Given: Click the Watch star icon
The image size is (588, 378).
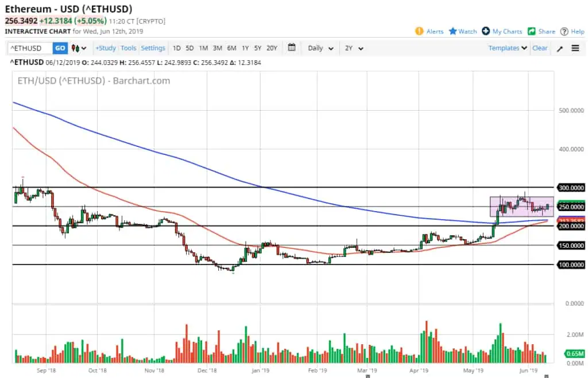Looking at the screenshot, I should [x=452, y=31].
